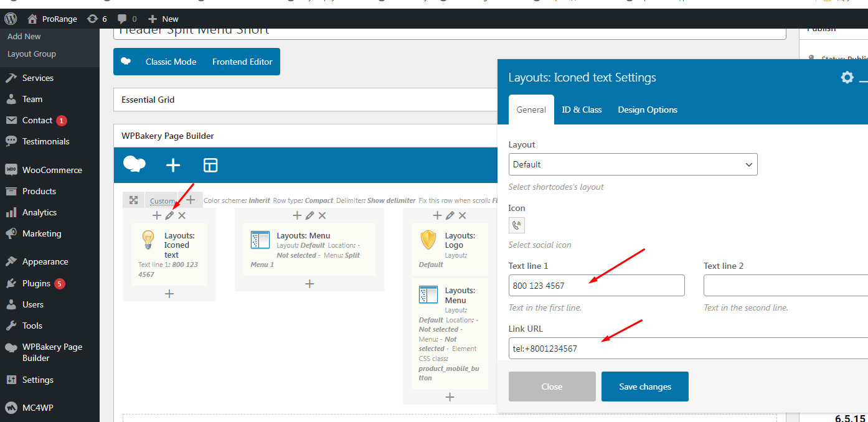Screen dimensions: 868x422
Task: Open the WordPress logo menu in admin bar
Action: pyautogui.click(x=10, y=19)
